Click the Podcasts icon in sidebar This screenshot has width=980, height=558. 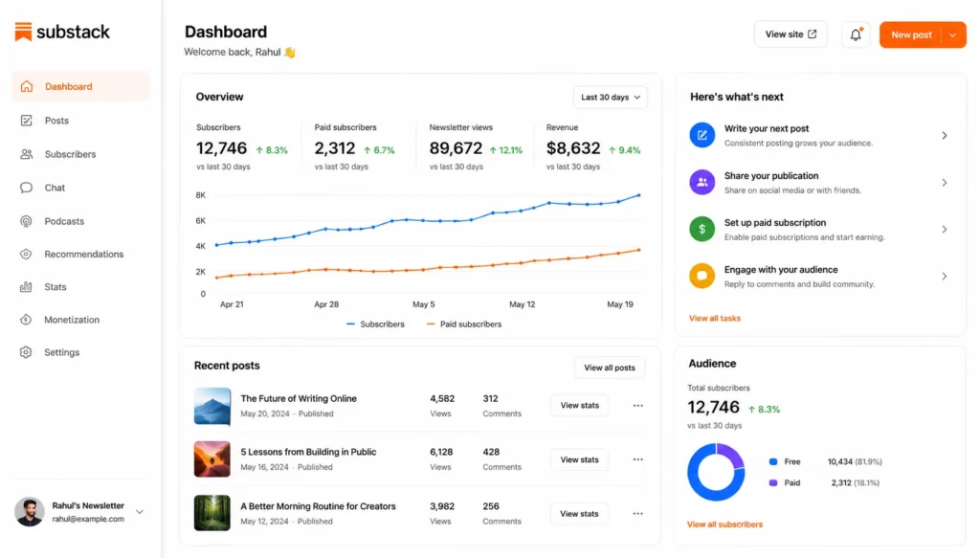[x=26, y=221]
